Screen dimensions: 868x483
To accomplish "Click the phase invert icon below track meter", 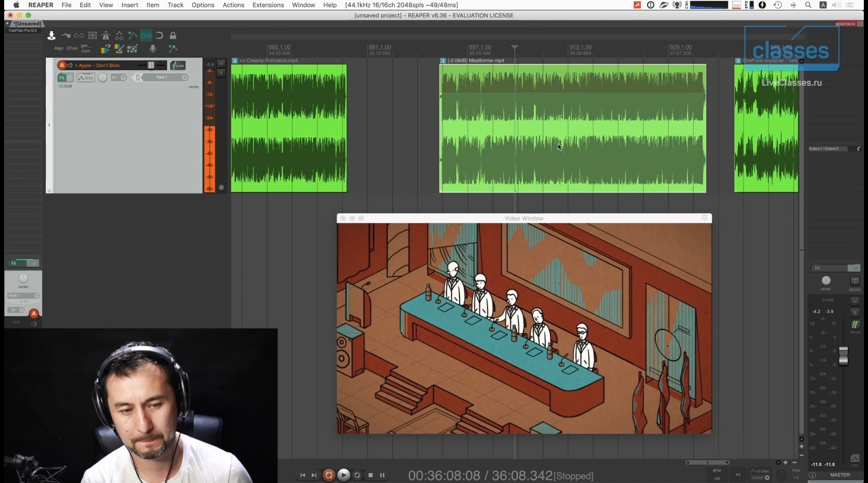I will click(221, 188).
